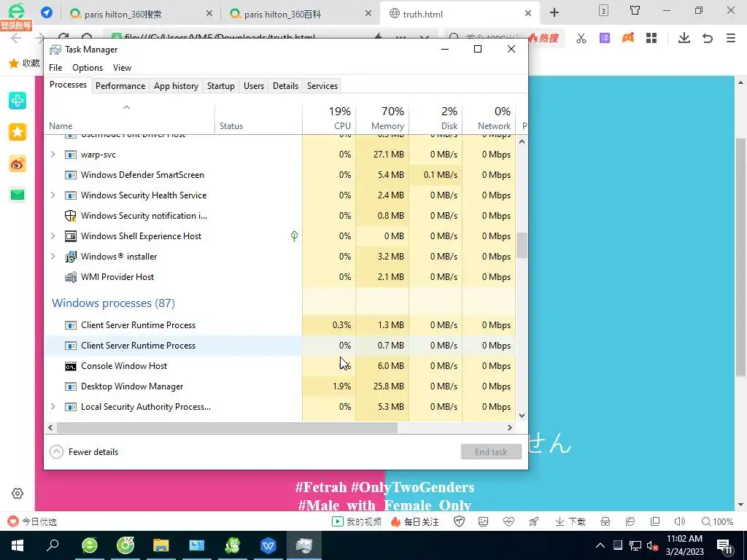Open the green mail sidebar icon
The width and height of the screenshot is (747, 560).
tap(18, 195)
